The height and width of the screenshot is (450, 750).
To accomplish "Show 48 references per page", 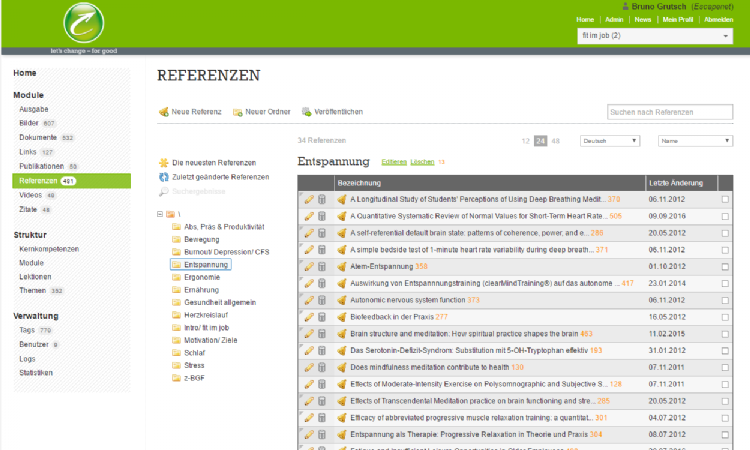I will pyautogui.click(x=556, y=141).
